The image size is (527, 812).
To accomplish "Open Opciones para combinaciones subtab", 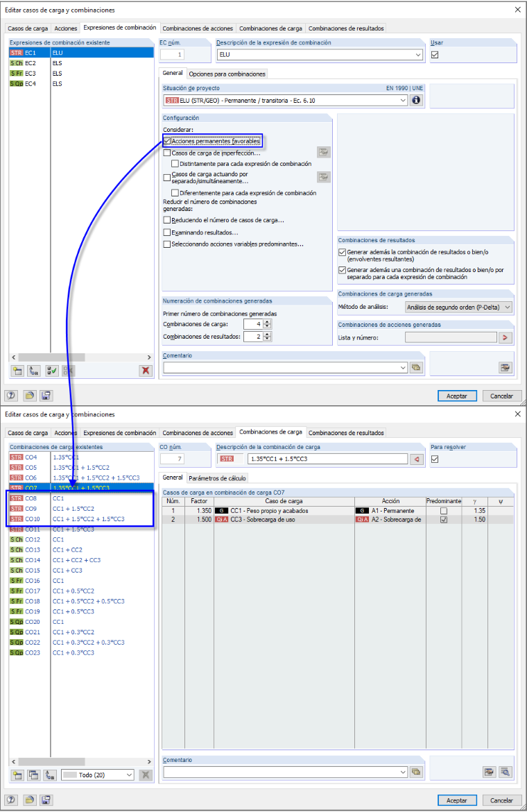I will click(x=227, y=74).
